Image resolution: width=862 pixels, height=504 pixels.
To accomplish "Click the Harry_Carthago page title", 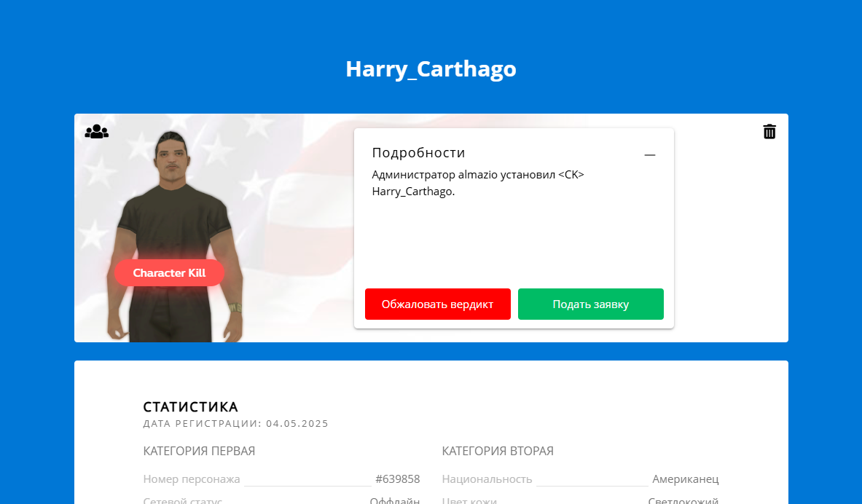I will pyautogui.click(x=431, y=69).
